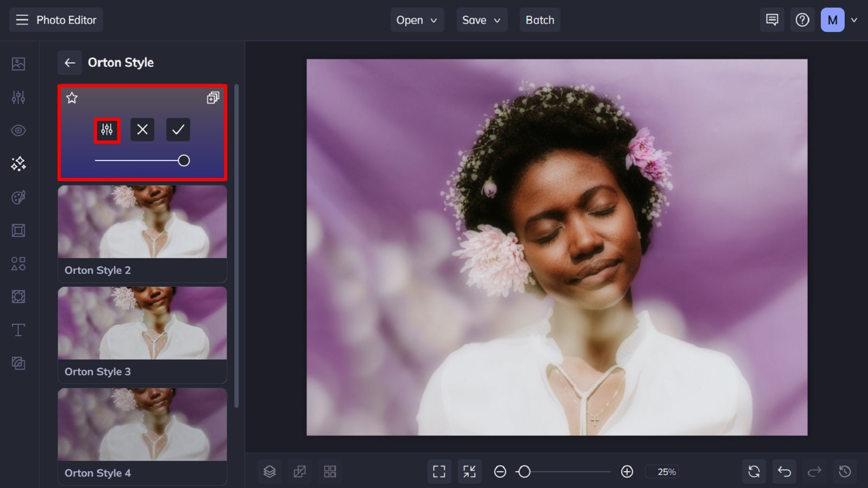Toggle the grid view icon at bottom
Image resolution: width=868 pixels, height=488 pixels.
click(330, 471)
